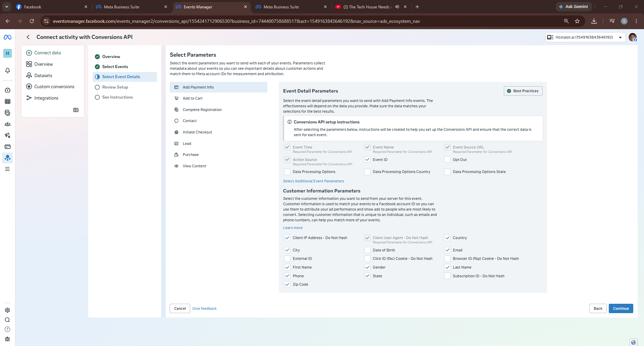The image size is (644, 346).
Task: Click the browser address bar URL
Action: [236, 21]
